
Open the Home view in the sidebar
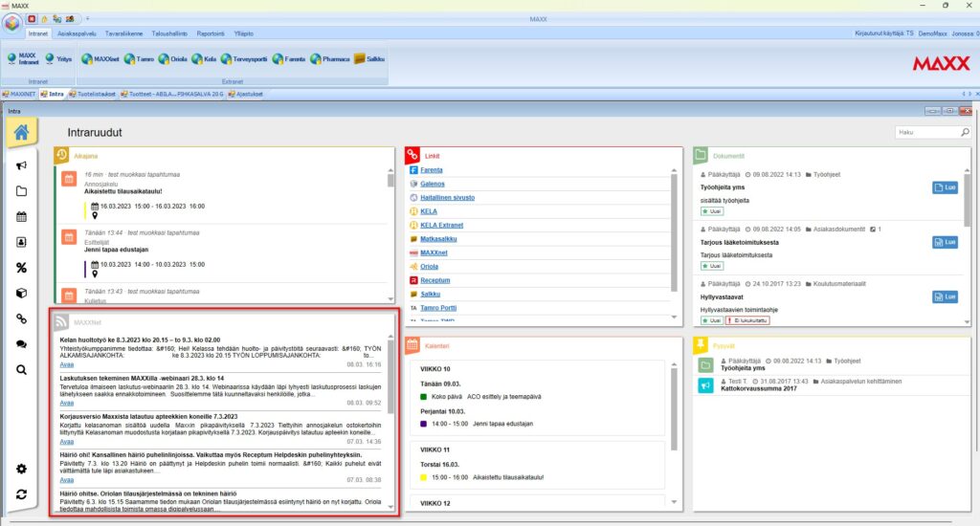pyautogui.click(x=21, y=132)
